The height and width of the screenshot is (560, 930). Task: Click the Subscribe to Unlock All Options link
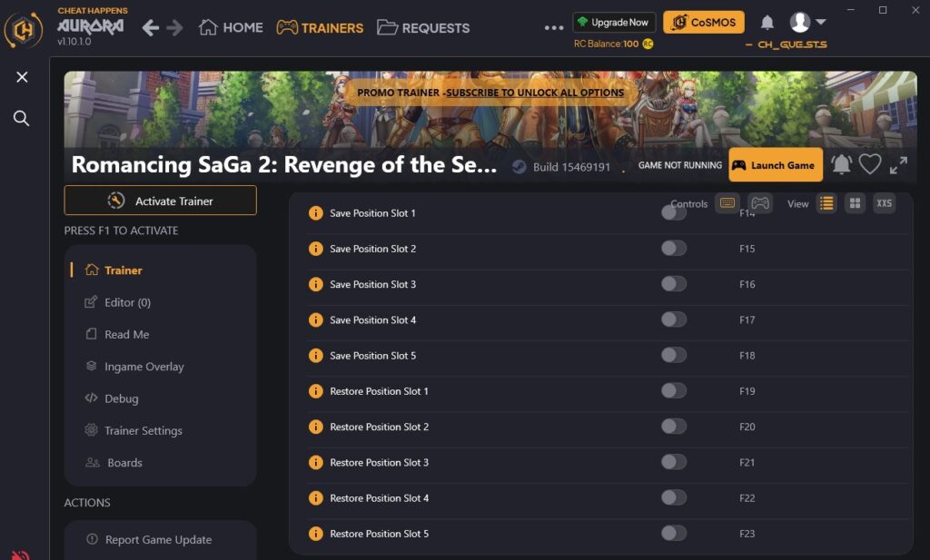[x=535, y=93]
